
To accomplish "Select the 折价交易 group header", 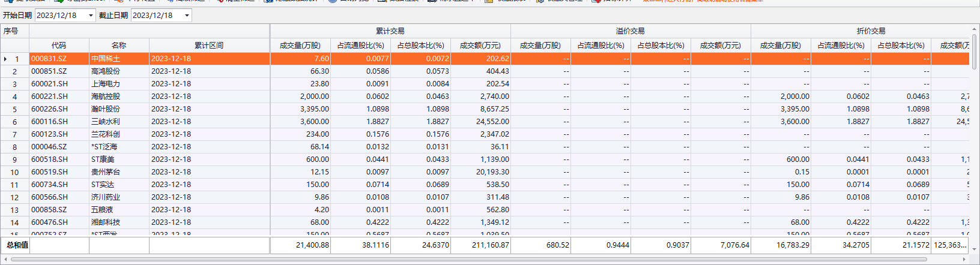I will 871,31.
